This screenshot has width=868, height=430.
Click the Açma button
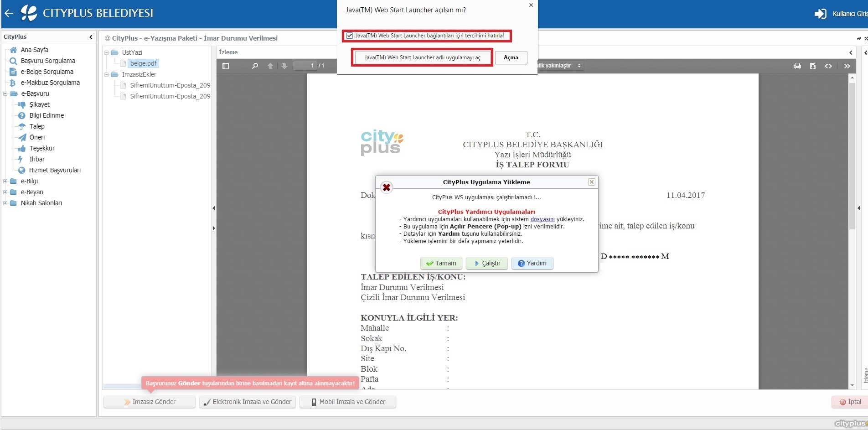coord(511,57)
